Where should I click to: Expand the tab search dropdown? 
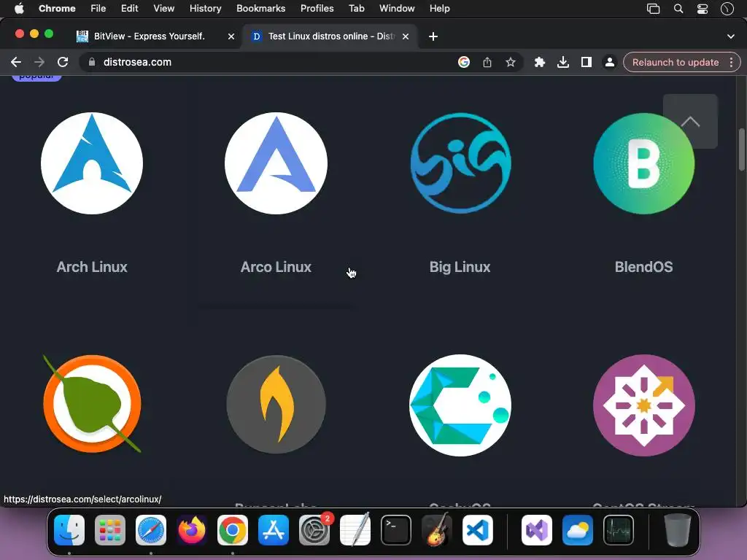coord(731,36)
